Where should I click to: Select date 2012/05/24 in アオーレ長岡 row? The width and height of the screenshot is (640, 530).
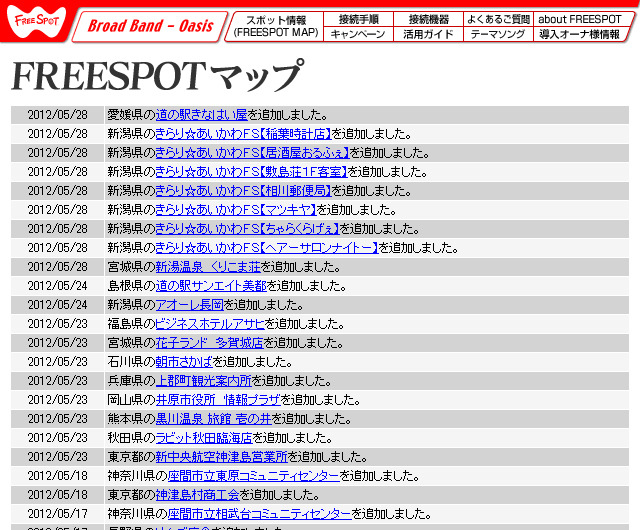coord(58,305)
